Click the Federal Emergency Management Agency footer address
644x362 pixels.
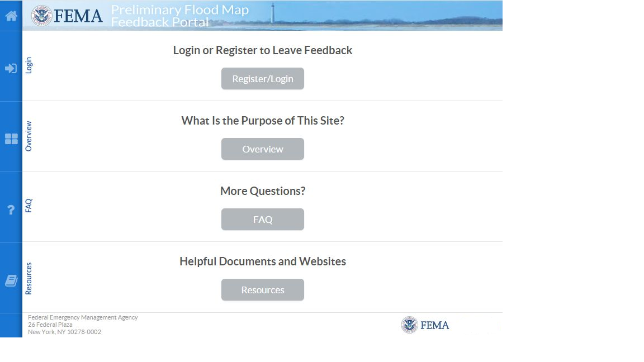click(x=83, y=325)
